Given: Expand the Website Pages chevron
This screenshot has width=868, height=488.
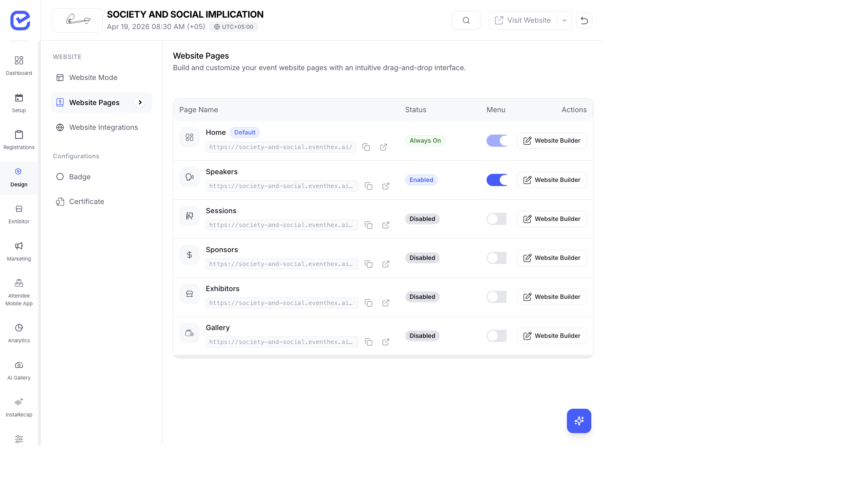Looking at the screenshot, I should (x=140, y=102).
